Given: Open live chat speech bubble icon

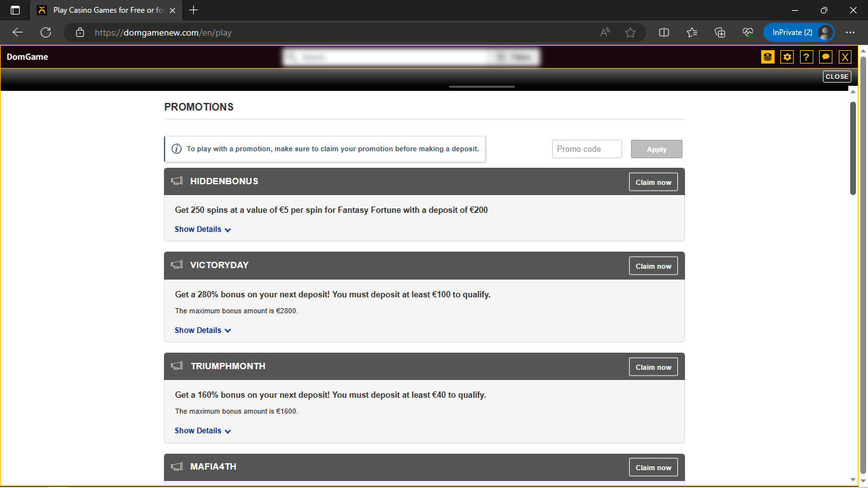Looking at the screenshot, I should (x=825, y=57).
